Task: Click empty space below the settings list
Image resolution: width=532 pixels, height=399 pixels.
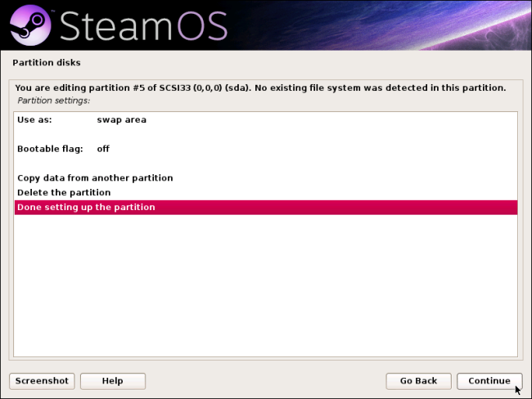Action: (266, 285)
